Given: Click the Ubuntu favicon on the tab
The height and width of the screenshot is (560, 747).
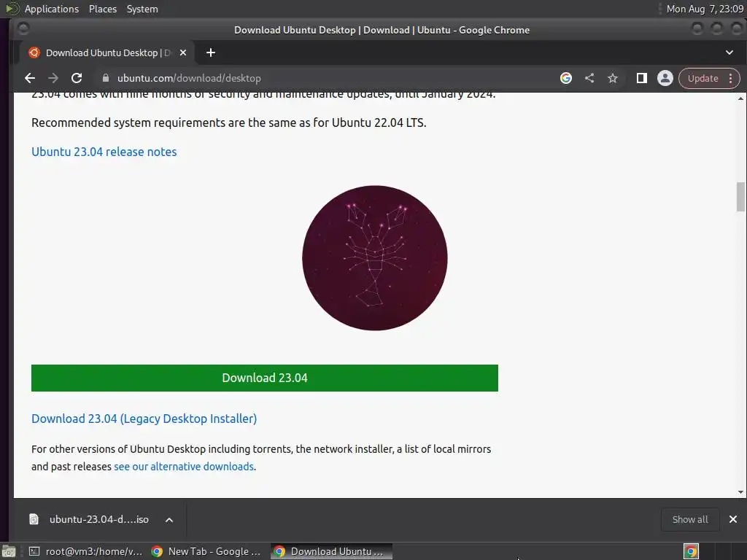Looking at the screenshot, I should [34, 52].
